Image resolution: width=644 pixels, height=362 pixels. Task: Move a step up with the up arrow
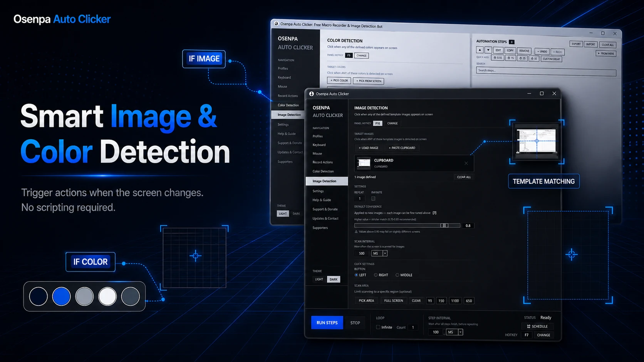pos(479,50)
